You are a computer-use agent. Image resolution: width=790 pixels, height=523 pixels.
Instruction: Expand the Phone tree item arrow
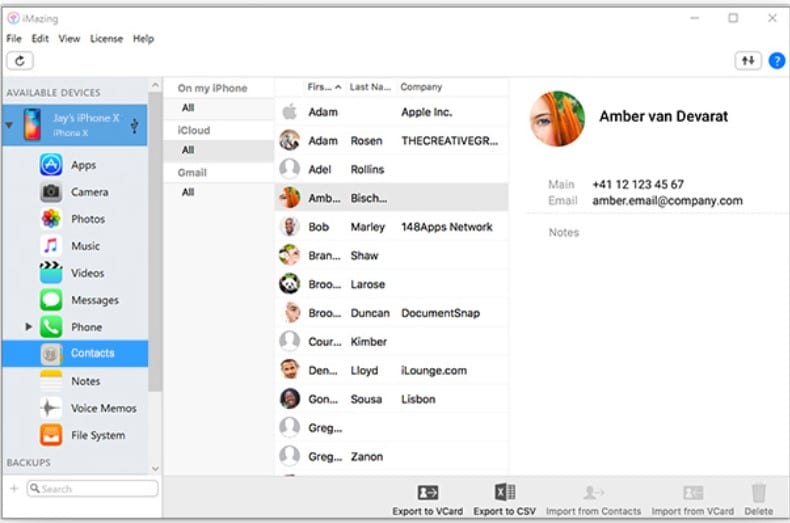[x=29, y=327]
